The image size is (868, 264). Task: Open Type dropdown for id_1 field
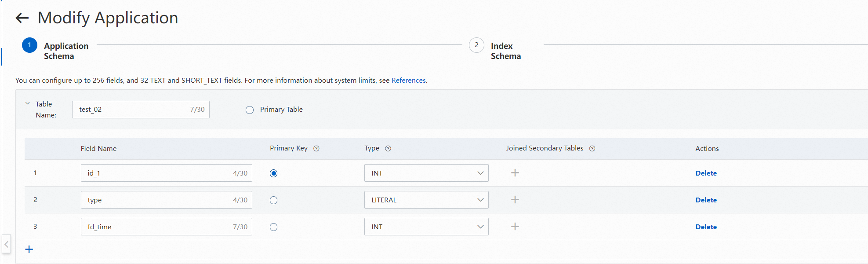(x=426, y=173)
